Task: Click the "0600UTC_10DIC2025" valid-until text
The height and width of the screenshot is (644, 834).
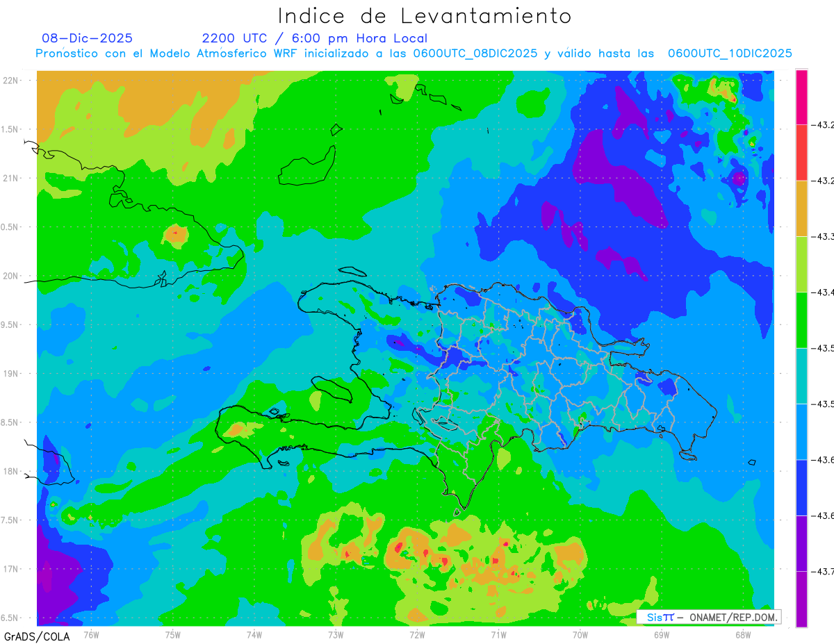Action: (730, 53)
